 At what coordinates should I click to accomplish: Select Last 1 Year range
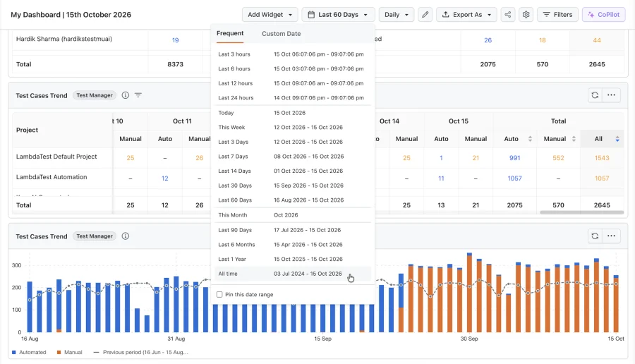point(292,260)
